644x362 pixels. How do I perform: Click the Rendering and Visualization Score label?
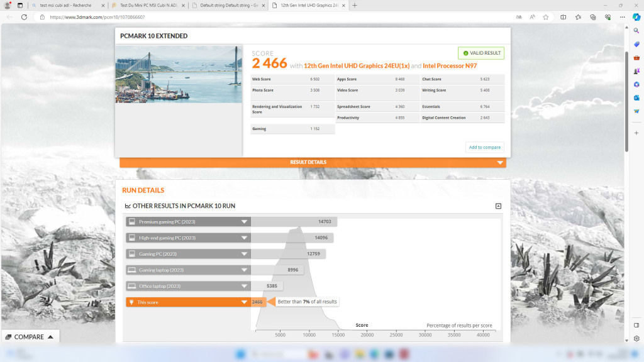pyautogui.click(x=277, y=109)
